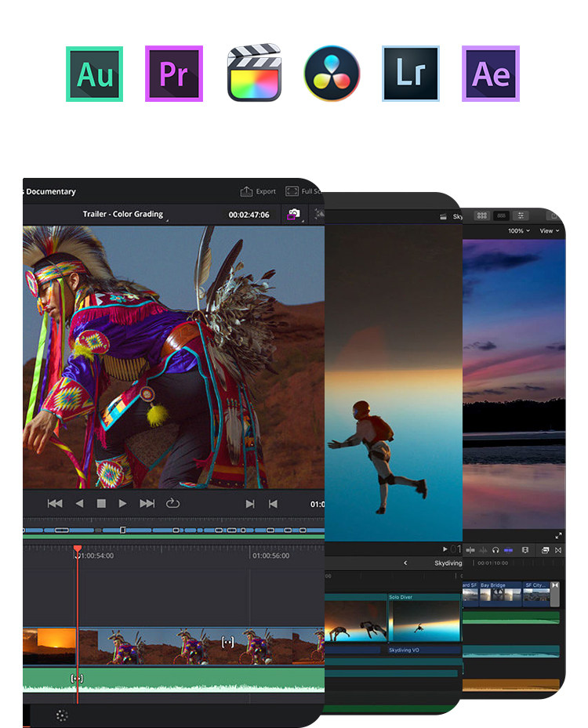
Task: Click the clip appearance filmstrip icon
Action: click(525, 550)
